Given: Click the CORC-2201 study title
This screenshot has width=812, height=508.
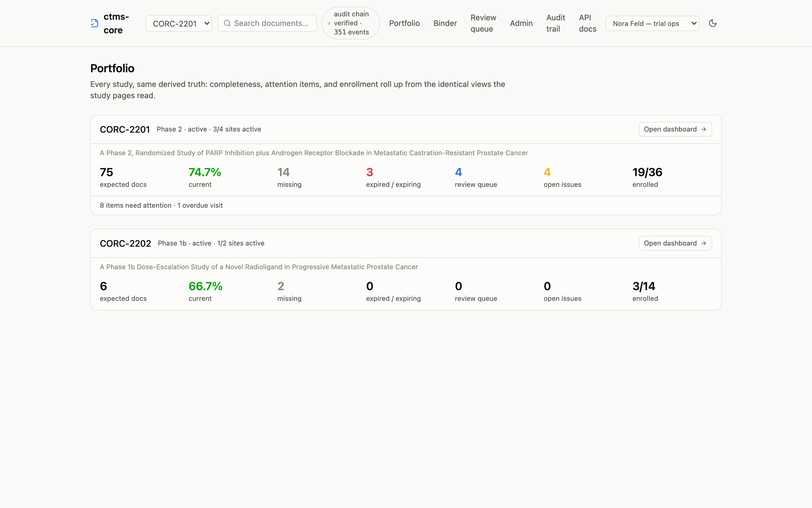Looking at the screenshot, I should tap(125, 129).
